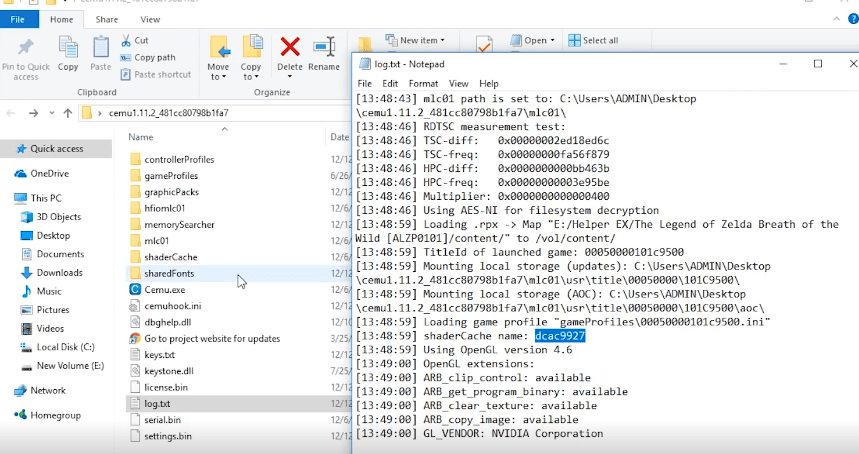Switch to the View ribbon tab
Image resolution: width=859 pixels, height=454 pixels.
[x=150, y=19]
